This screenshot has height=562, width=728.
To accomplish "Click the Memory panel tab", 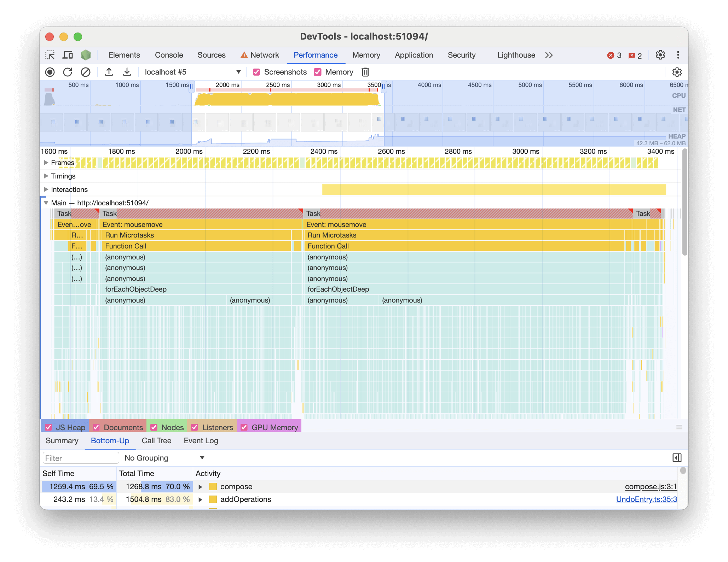I will click(x=365, y=54).
